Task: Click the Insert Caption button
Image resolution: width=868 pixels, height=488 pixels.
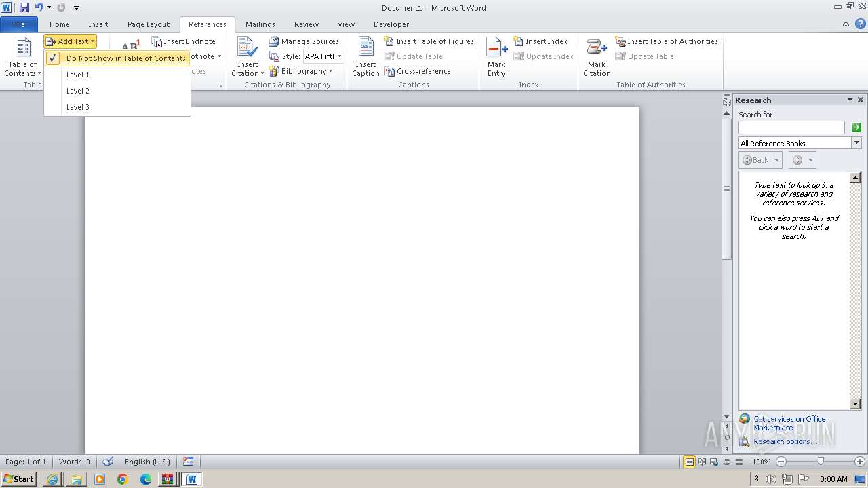Action: (366, 57)
